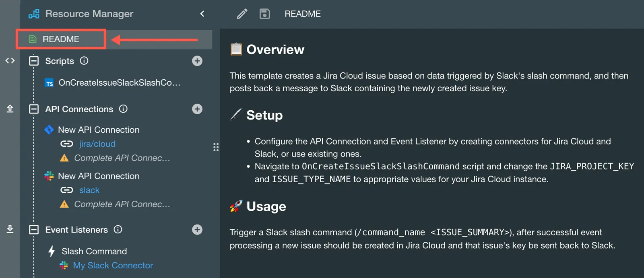Click the Jira diamond icon
The image size is (644, 278).
pos(49,130)
